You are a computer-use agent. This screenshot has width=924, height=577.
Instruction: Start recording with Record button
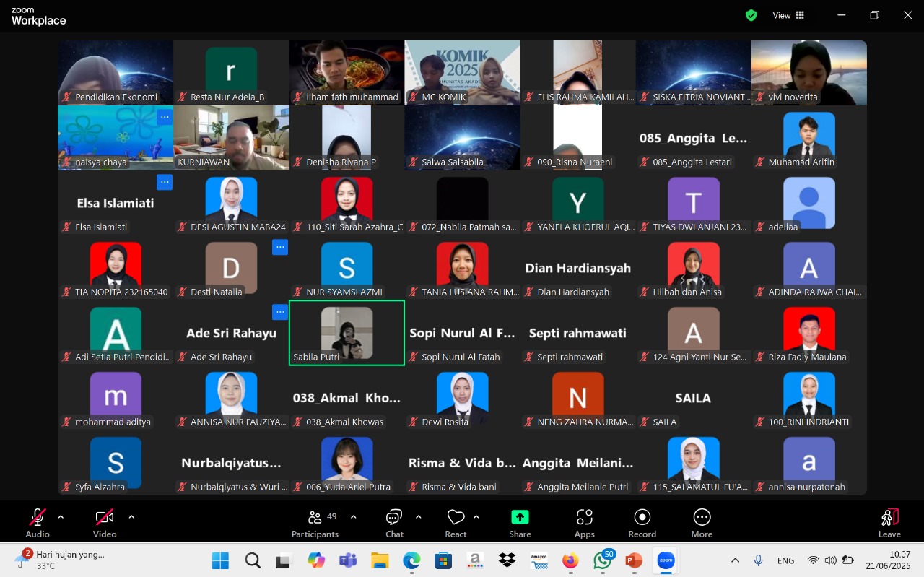[642, 523]
